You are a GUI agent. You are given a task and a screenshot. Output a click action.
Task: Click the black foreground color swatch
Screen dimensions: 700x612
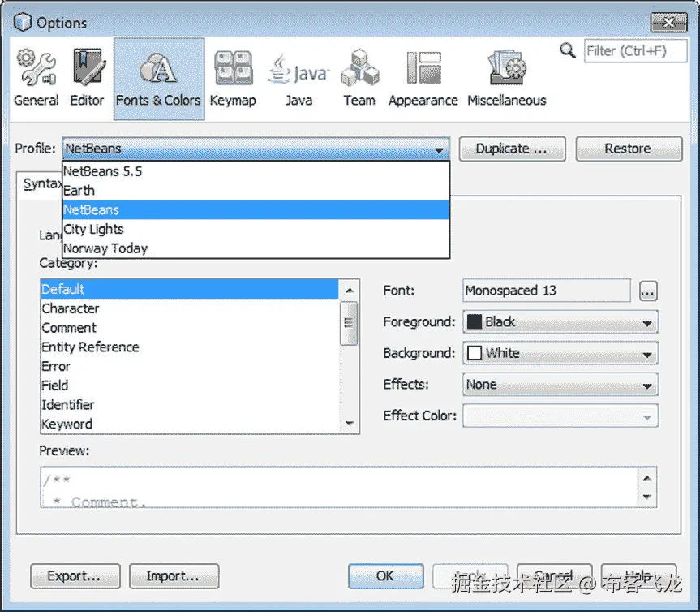pyautogui.click(x=473, y=321)
